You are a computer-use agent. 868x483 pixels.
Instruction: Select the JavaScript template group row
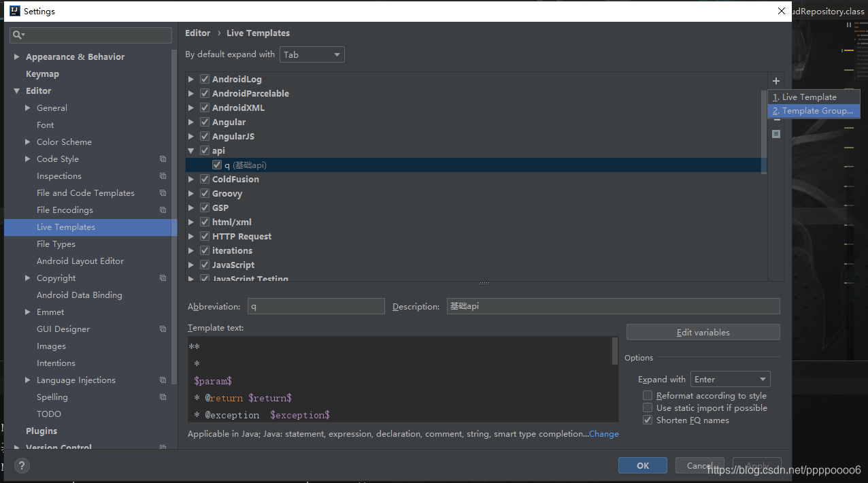click(x=476, y=265)
